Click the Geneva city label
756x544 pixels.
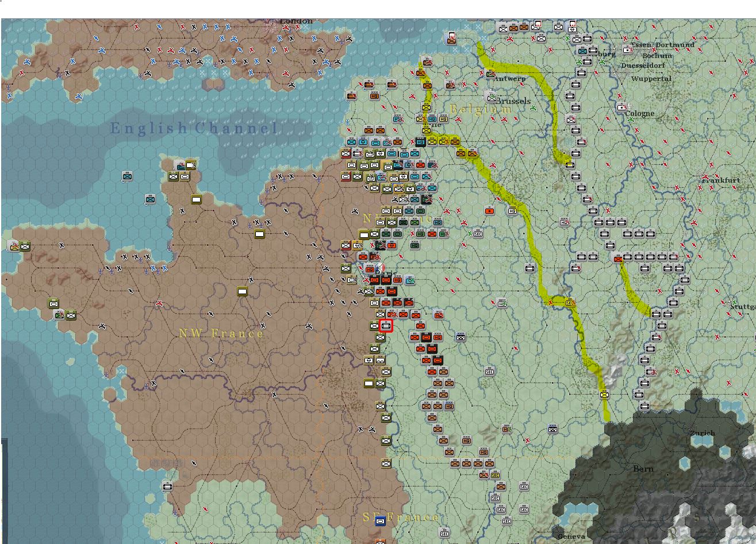point(571,537)
